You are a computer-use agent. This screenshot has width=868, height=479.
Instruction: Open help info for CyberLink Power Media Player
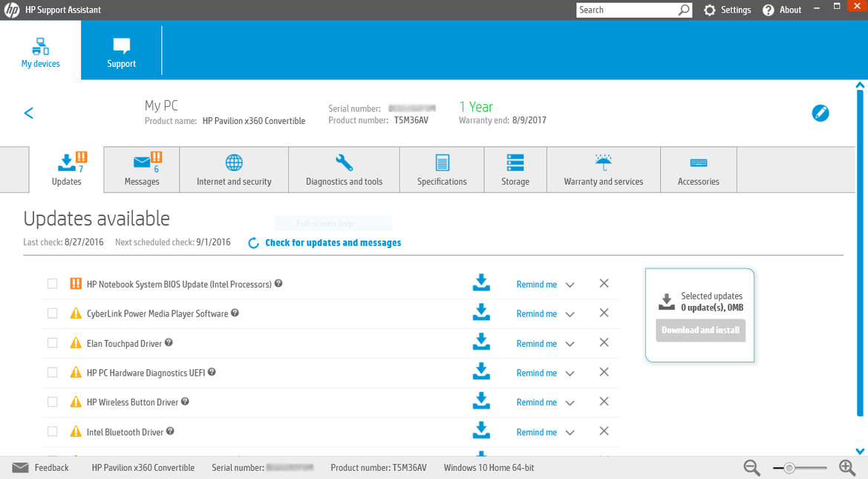(235, 313)
